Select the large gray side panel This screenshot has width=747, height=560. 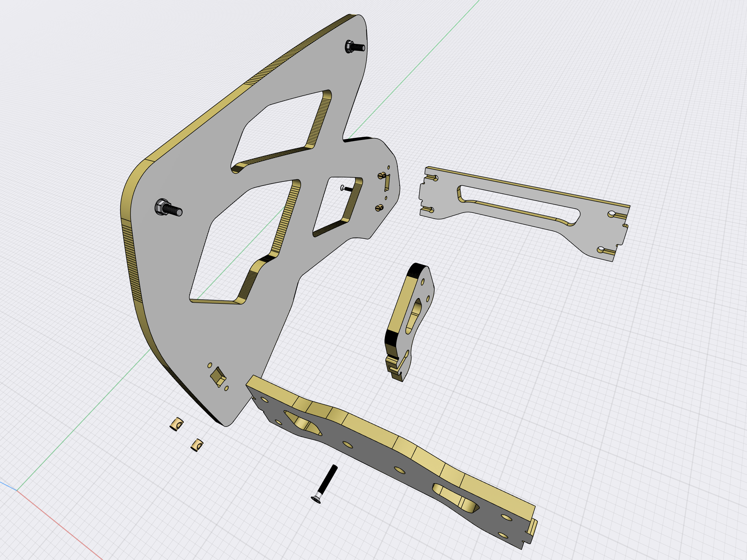(x=203, y=338)
